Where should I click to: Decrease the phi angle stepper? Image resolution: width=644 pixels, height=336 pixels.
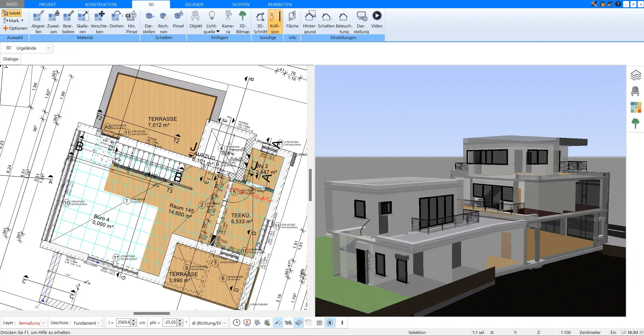click(180, 325)
